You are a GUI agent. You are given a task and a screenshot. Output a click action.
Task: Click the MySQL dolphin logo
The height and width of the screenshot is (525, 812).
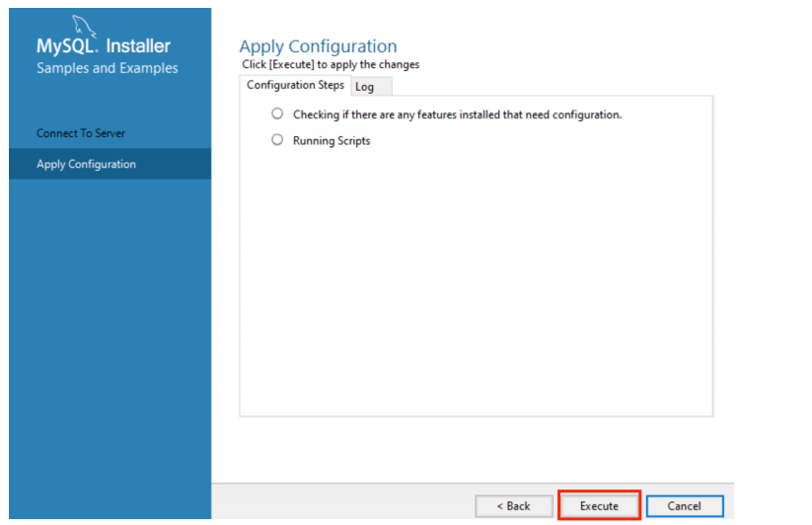pos(85,26)
